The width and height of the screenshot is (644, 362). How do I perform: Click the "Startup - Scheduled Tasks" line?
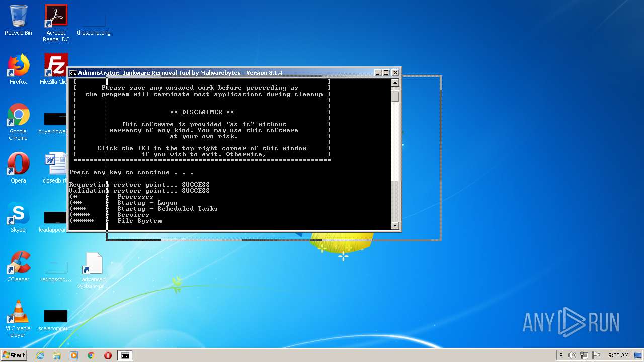point(168,209)
